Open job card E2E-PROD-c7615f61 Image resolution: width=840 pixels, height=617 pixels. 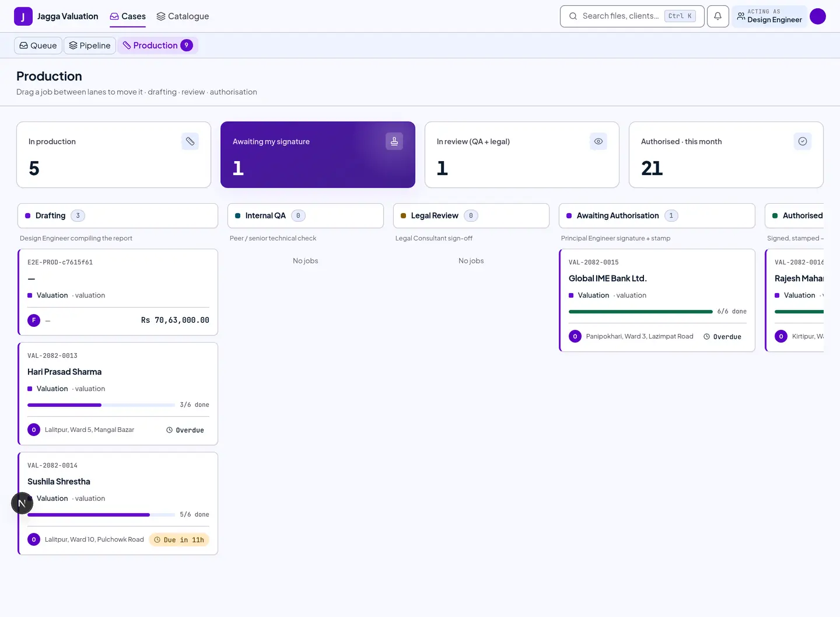coord(118,292)
